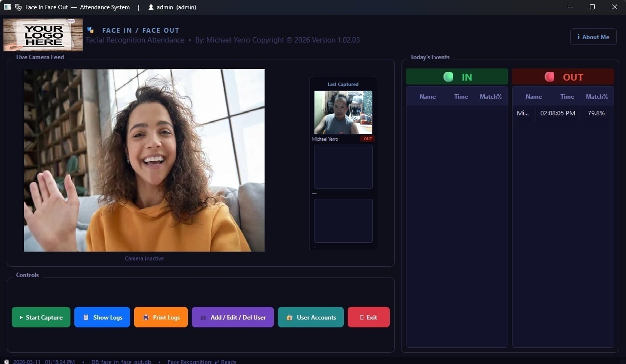Viewport: 626px width, 364px height.
Task: Click the 'Face Recognition: Ready' status entry
Action: 202,362
